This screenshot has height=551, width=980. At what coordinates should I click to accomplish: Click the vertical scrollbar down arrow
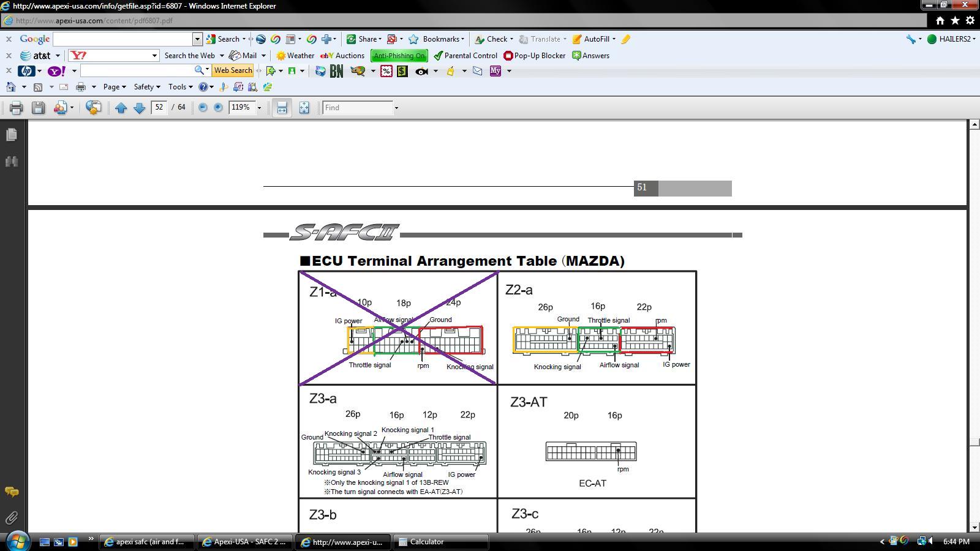tap(974, 528)
